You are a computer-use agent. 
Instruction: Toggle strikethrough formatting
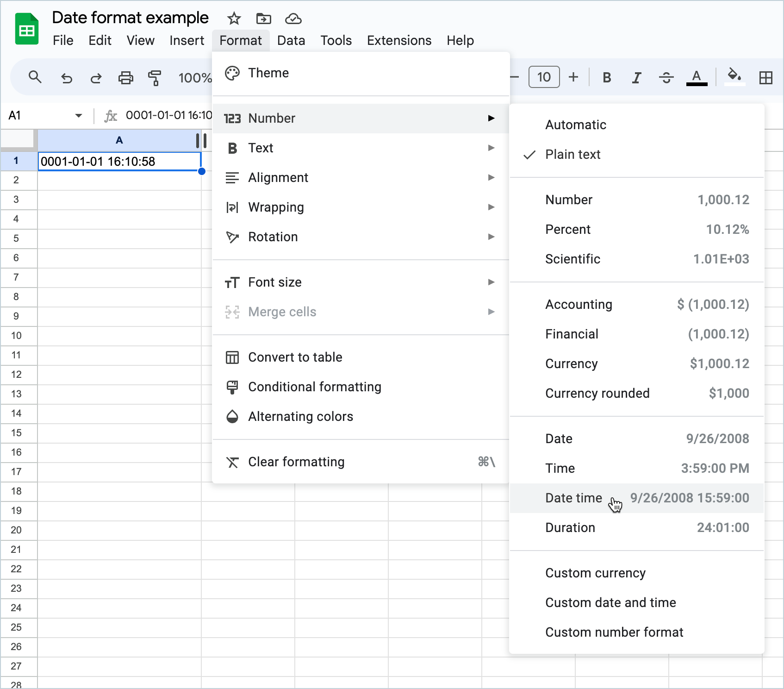click(x=666, y=77)
